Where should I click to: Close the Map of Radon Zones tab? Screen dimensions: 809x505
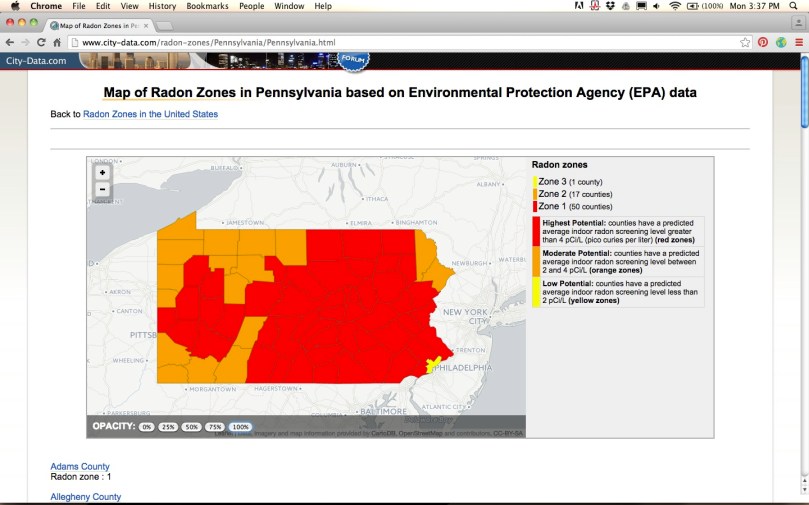pos(146,25)
